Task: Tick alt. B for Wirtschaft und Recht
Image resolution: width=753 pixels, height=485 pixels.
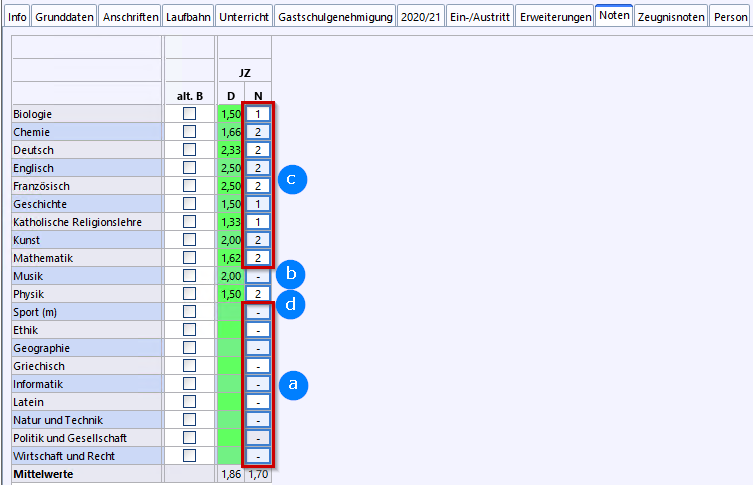Action: tap(190, 456)
